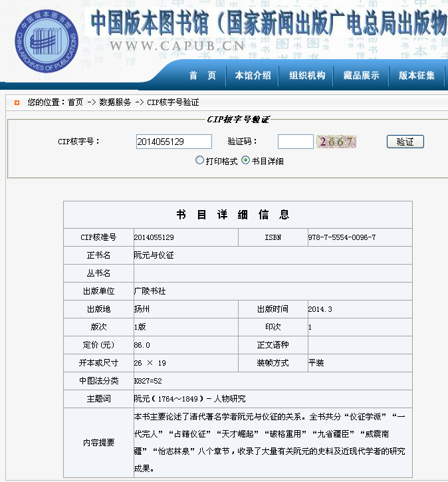Open the 藏品展示 navigation item
The image size is (448, 482).
(361, 76)
